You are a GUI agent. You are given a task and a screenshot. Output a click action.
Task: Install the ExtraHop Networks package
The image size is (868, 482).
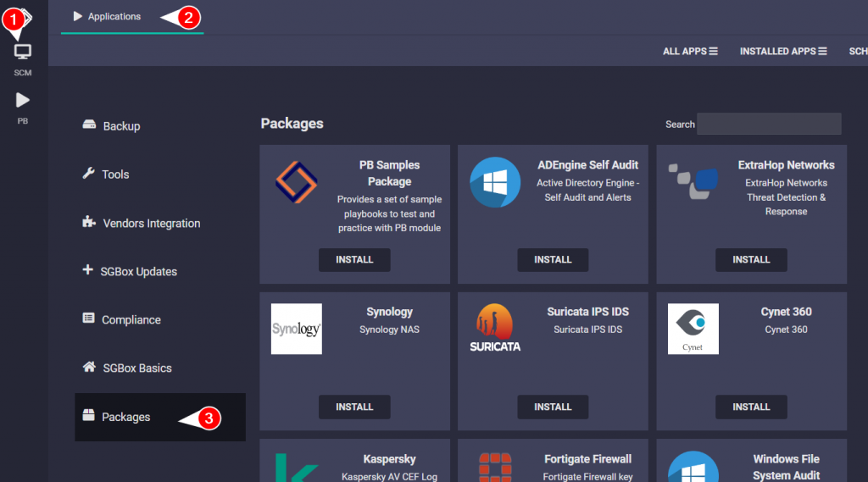coord(751,259)
